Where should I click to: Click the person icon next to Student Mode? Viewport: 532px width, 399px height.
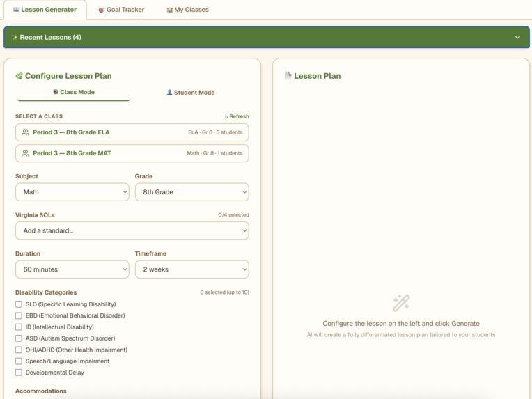click(169, 93)
